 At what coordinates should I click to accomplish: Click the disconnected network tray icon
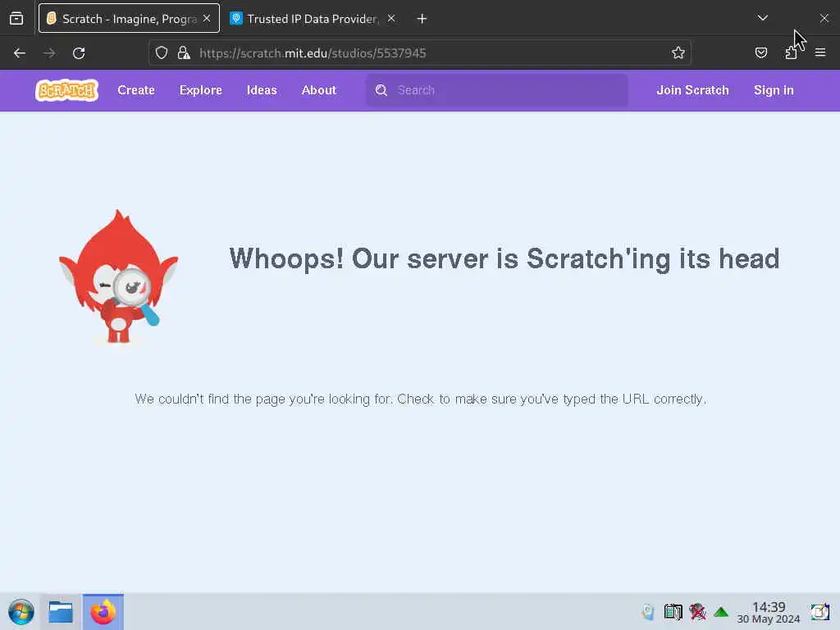[x=697, y=611]
